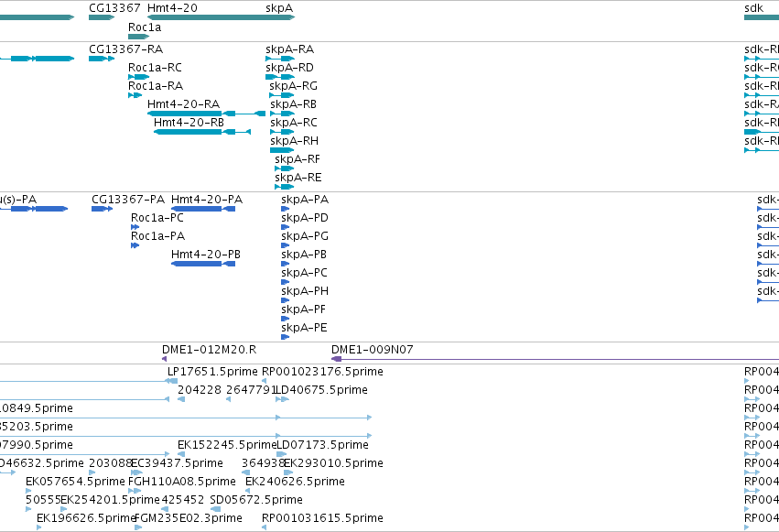
Task: Select transcript Hmt4-20-RB label
Action: click(x=189, y=123)
